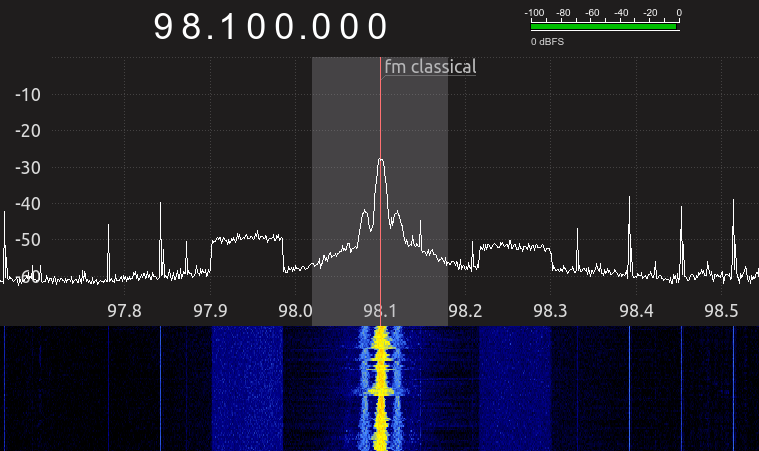Image resolution: width=759 pixels, height=451 pixels.
Task: Click the green signal level meter bar
Action: (603, 27)
